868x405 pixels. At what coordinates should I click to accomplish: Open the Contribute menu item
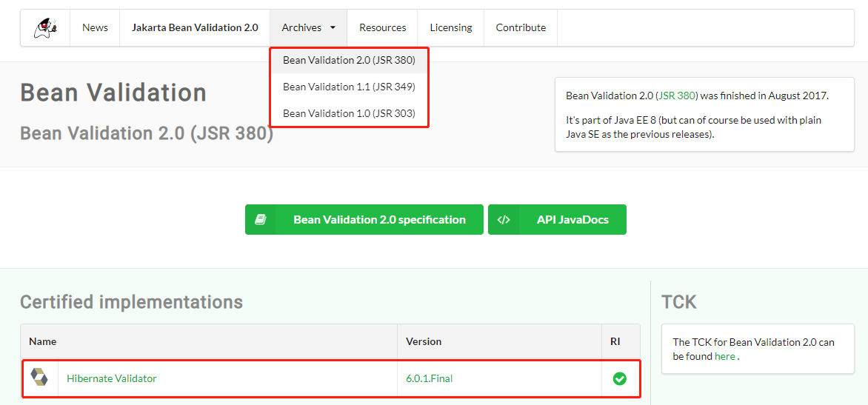coord(521,27)
